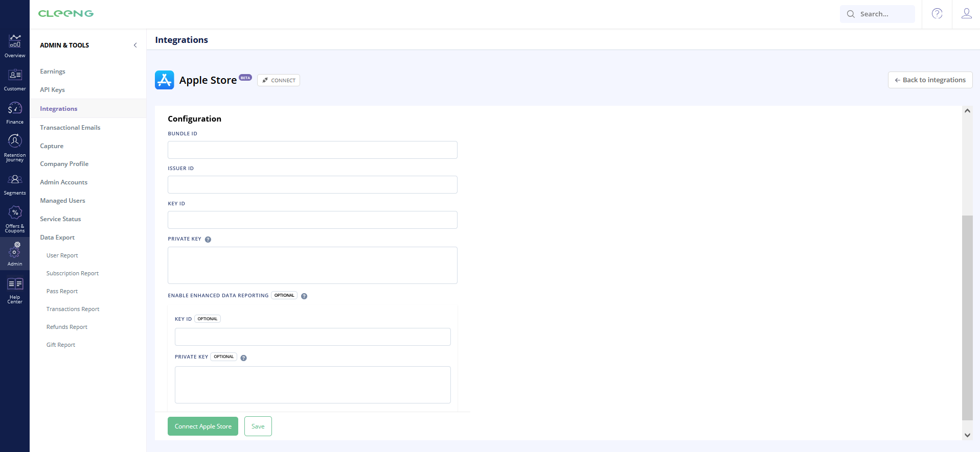Click Enhanced Data Reporting help icon

point(304,296)
